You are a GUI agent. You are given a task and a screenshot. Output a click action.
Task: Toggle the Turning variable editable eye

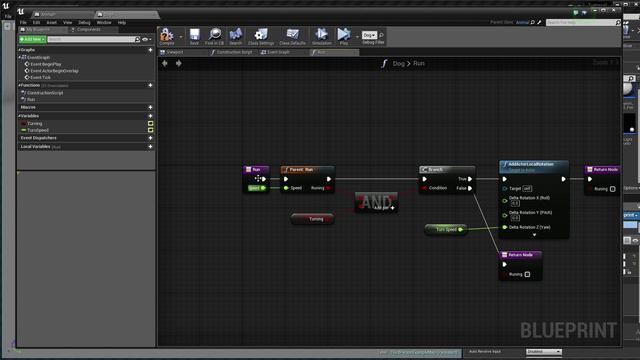pos(150,123)
